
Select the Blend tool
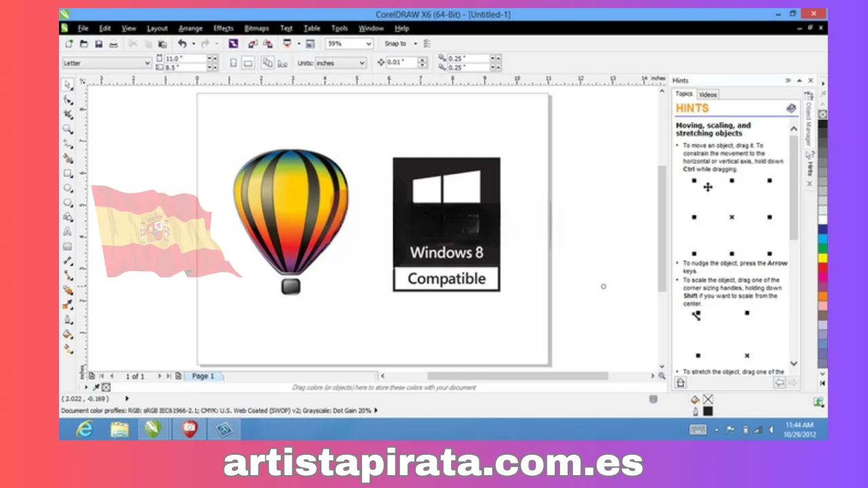click(x=68, y=290)
